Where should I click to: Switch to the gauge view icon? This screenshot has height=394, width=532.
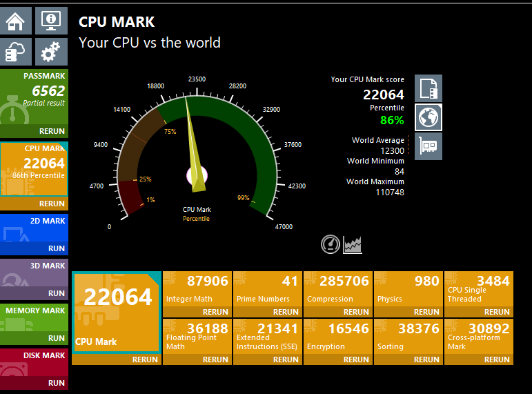[x=331, y=244]
